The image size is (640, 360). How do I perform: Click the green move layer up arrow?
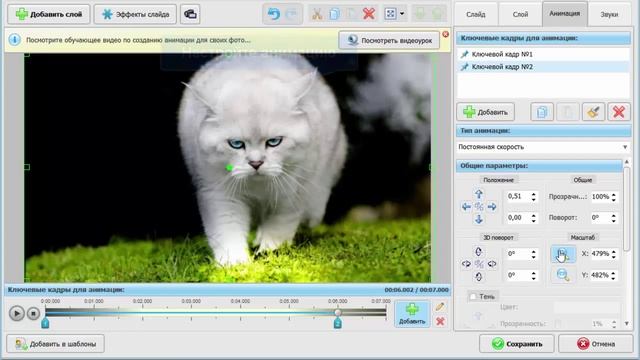coord(437,14)
